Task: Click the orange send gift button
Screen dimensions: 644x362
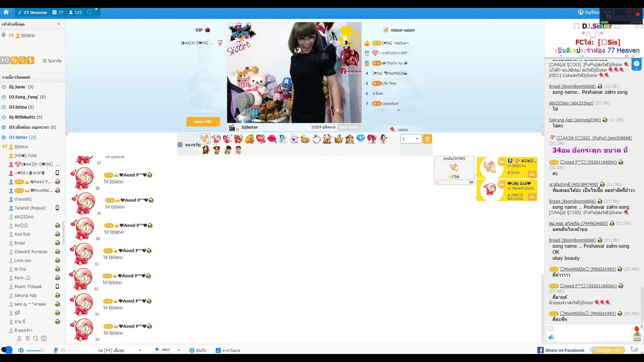Action: click(427, 139)
